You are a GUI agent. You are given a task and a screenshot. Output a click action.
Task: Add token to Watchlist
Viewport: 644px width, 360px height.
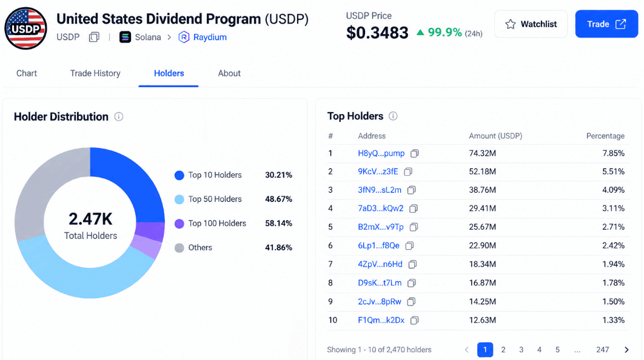(x=531, y=24)
